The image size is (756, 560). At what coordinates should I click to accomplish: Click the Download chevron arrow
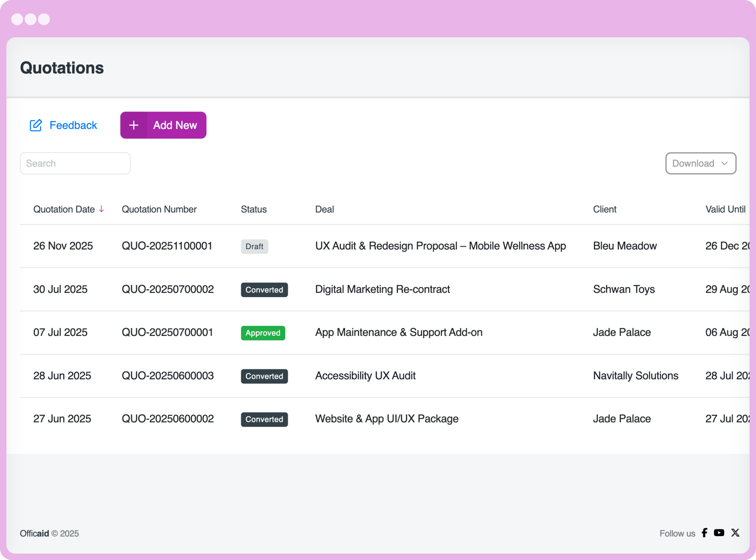point(724,163)
